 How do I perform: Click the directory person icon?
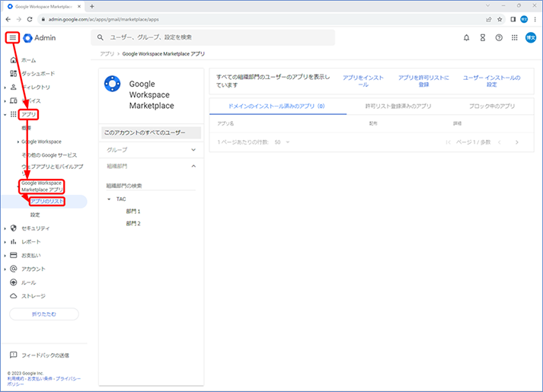pyautogui.click(x=13, y=88)
